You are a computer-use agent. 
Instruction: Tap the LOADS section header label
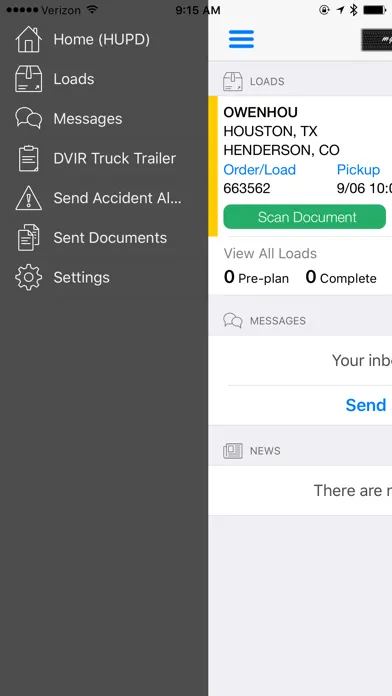[x=267, y=82]
